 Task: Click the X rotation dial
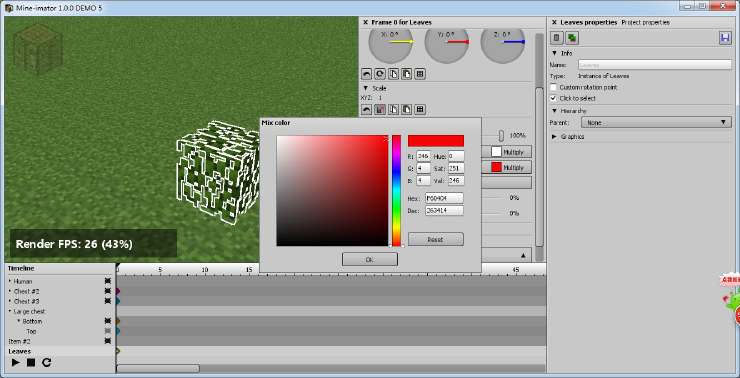click(390, 43)
